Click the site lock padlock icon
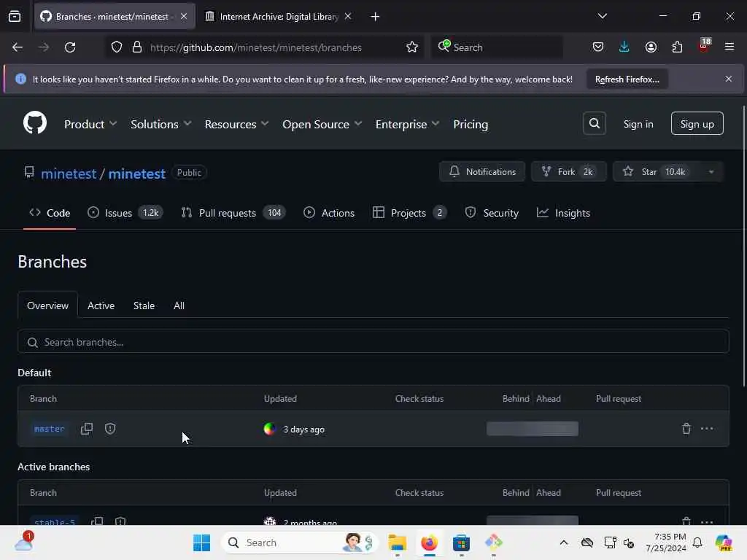747x560 pixels. point(137,47)
